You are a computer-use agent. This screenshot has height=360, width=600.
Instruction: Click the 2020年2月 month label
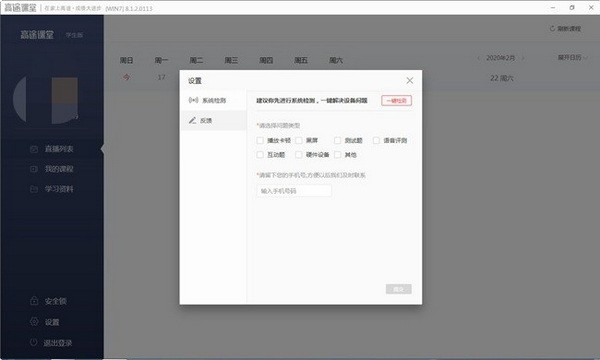coord(501,58)
